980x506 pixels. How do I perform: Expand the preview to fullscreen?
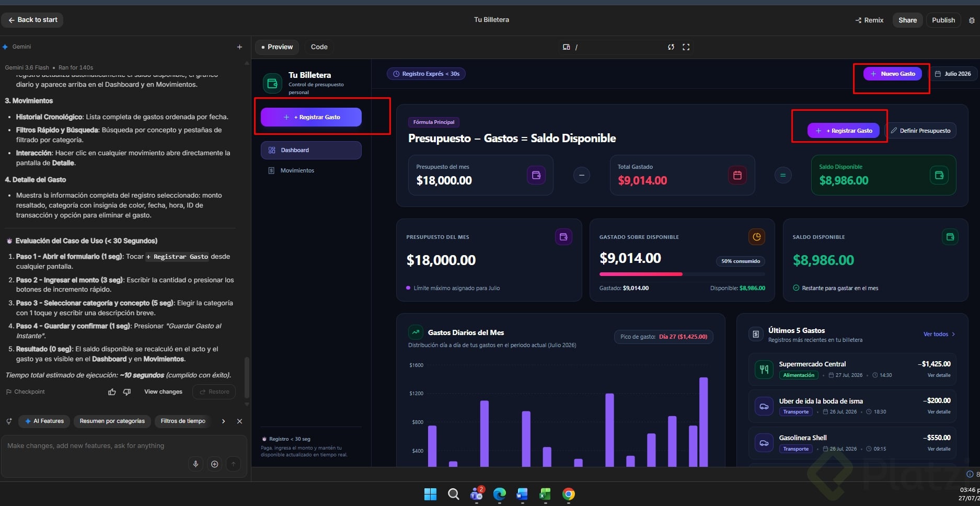click(686, 47)
